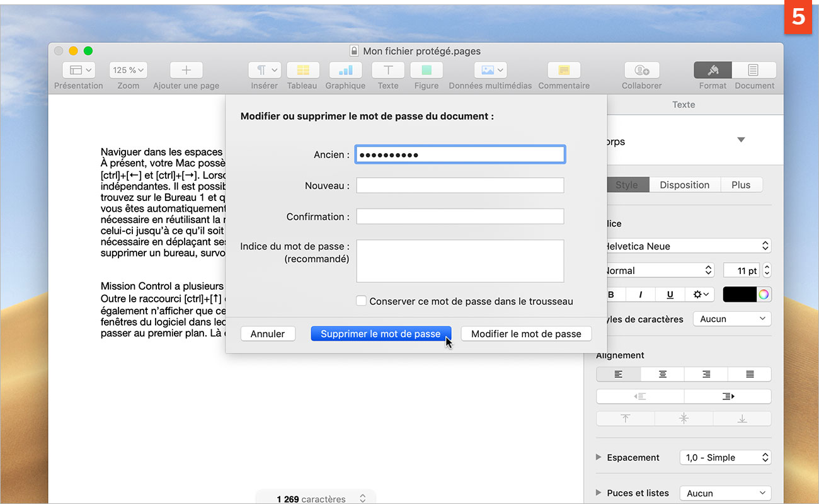Toggle italic formatting
Screen dimensions: 819x504
coord(641,294)
